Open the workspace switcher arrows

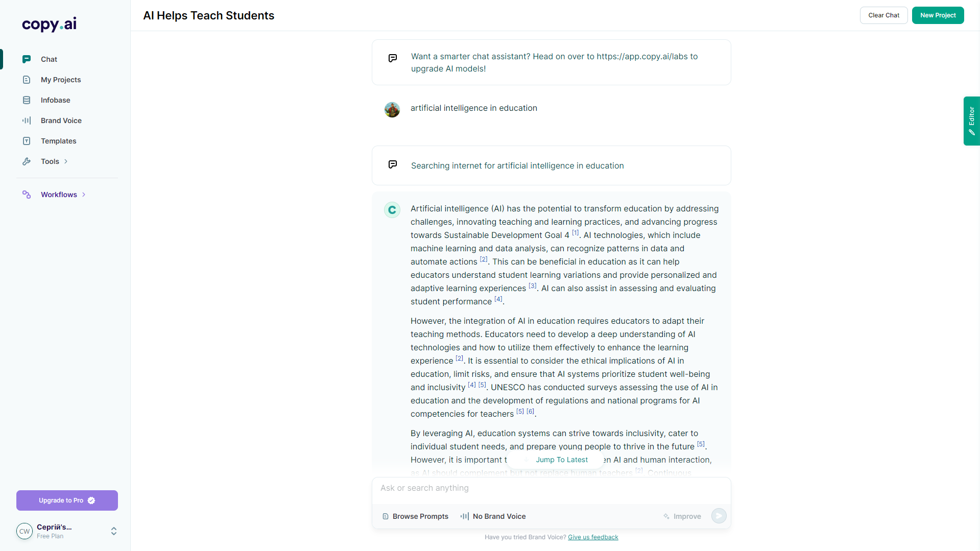[114, 531]
